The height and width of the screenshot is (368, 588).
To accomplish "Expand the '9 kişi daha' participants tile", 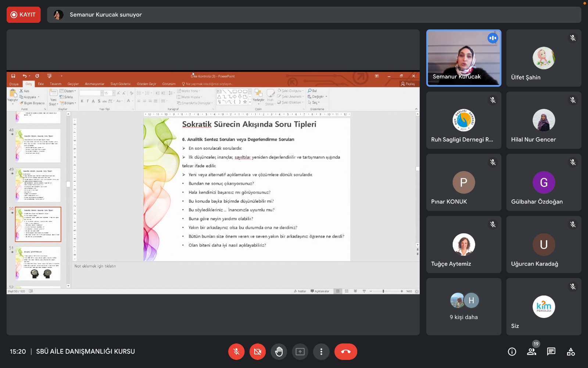I will coord(463,307).
